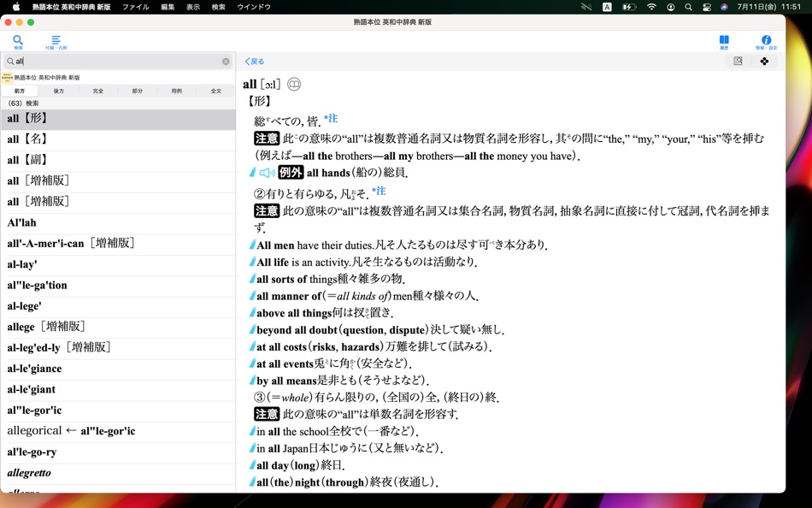The image size is (812, 508).
Task: Select the 'all【名】' result
Action: [118, 139]
